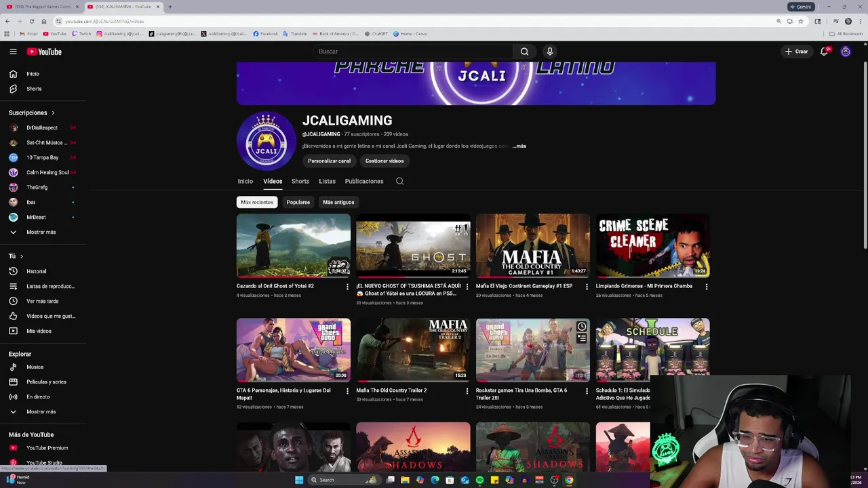Image resolution: width=868 pixels, height=488 pixels.
Task: Open Ghost of Yotei 2:13:45 thumbnail
Action: pos(413,245)
